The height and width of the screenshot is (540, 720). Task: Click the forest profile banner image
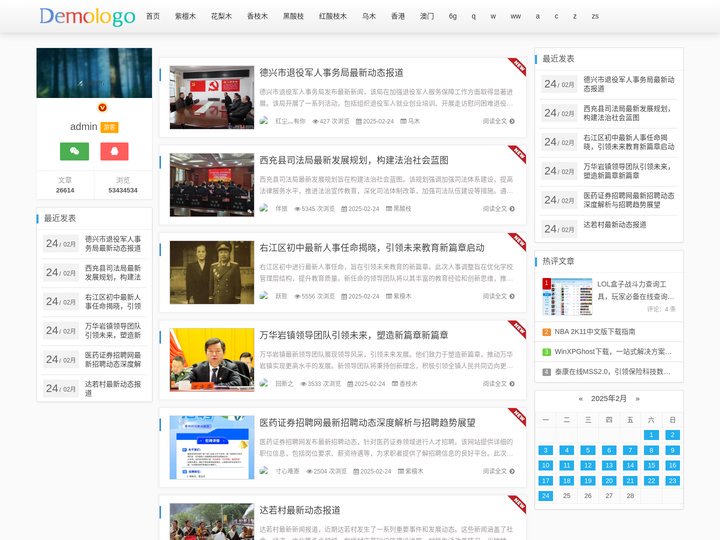(94, 73)
